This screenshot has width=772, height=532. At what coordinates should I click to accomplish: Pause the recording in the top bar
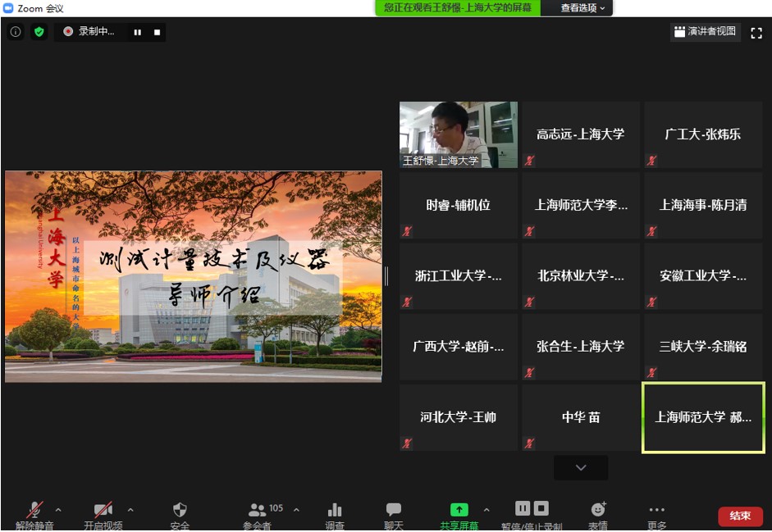click(137, 33)
